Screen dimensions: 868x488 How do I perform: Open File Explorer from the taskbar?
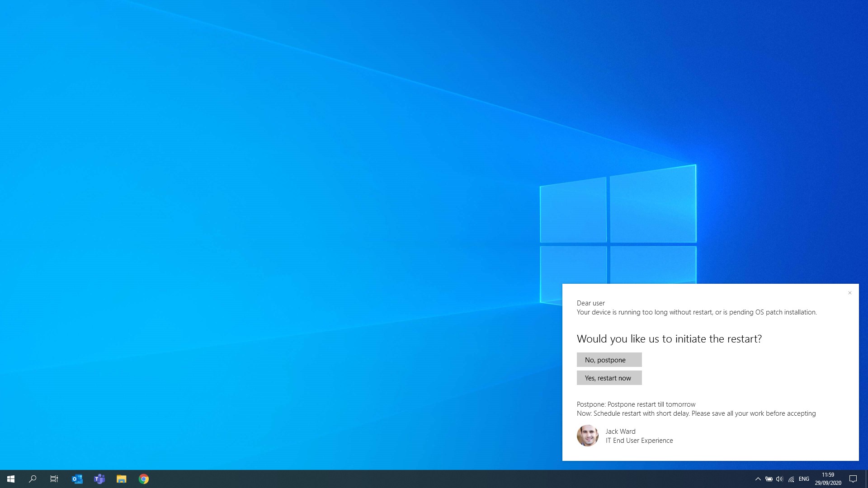click(x=121, y=479)
